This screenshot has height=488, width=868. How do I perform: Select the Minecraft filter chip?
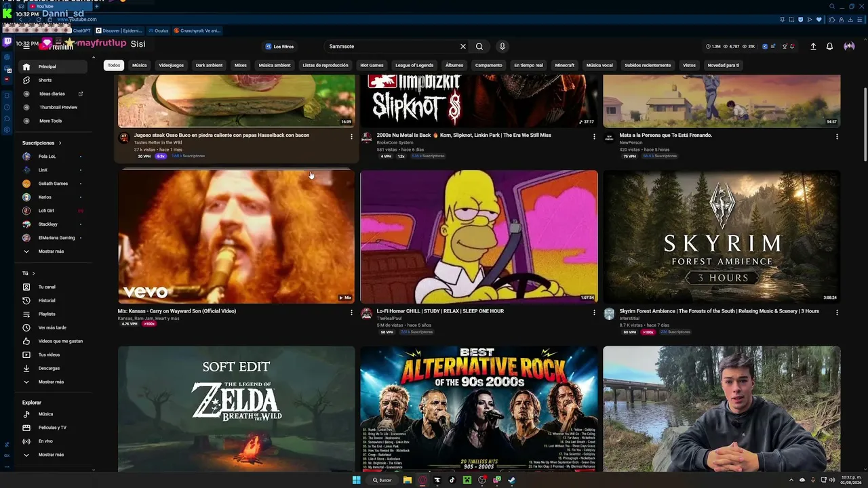pos(564,65)
